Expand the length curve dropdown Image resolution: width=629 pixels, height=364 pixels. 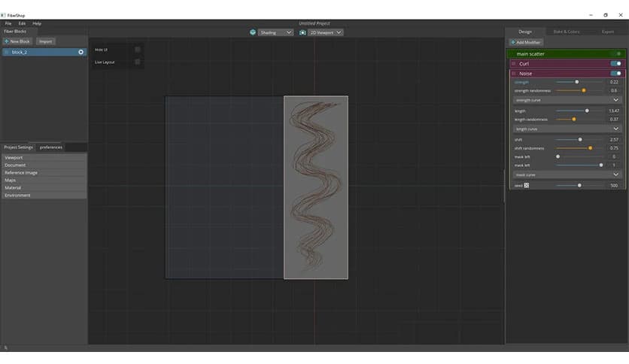(567, 129)
